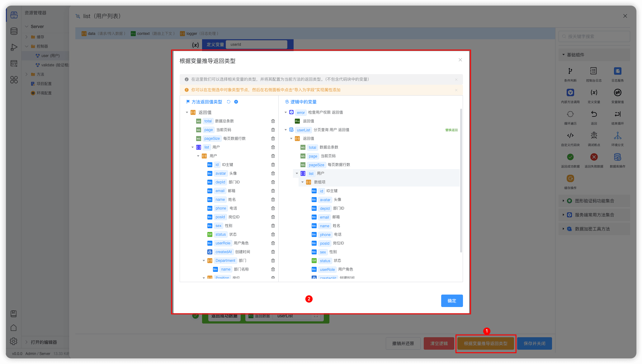The image size is (642, 364).
Task: Click 保存并关闭 button
Action: [534, 343]
